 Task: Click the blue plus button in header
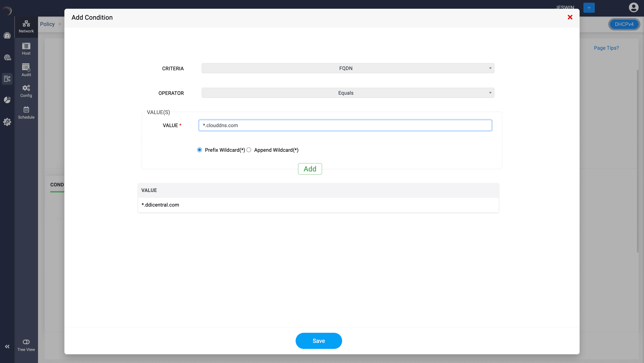point(589,8)
